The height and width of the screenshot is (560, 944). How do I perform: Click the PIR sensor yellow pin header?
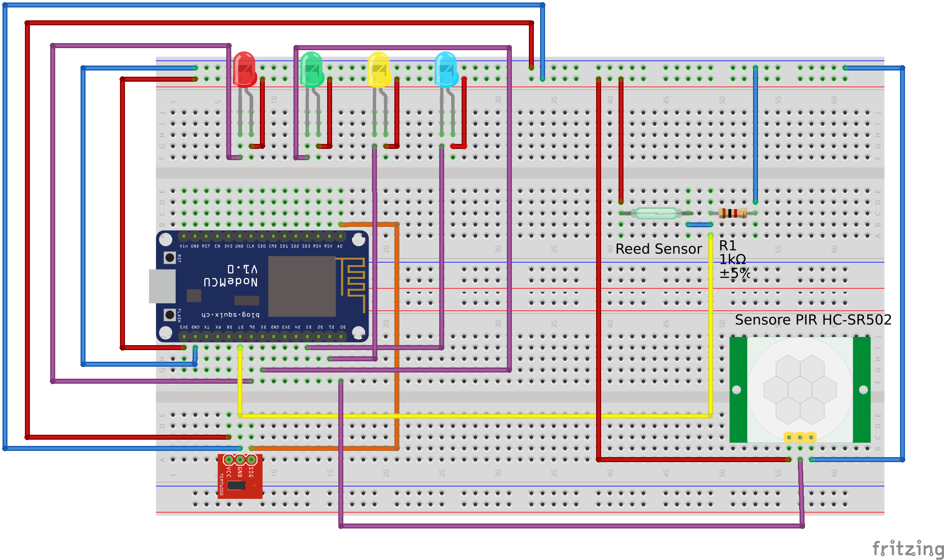click(800, 437)
